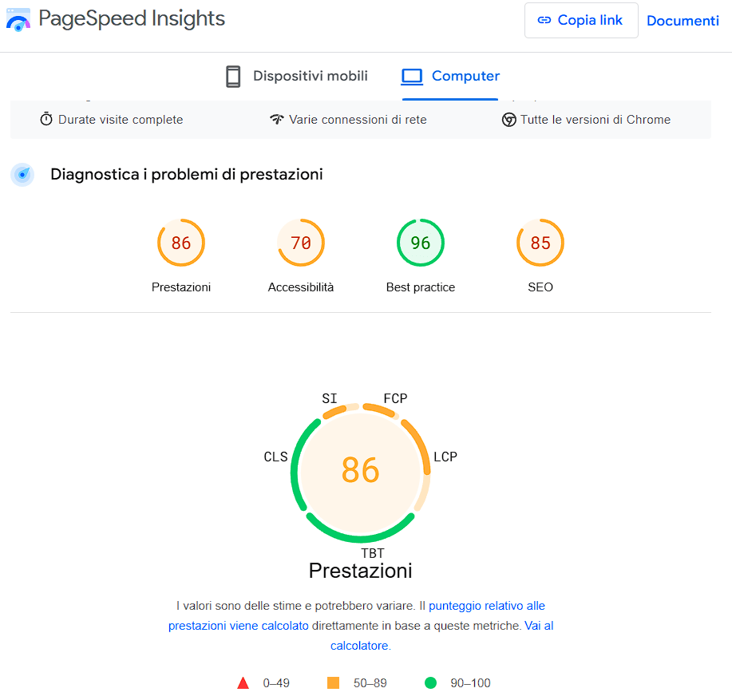
Task: Switch to the Computer tab
Action: point(450,76)
